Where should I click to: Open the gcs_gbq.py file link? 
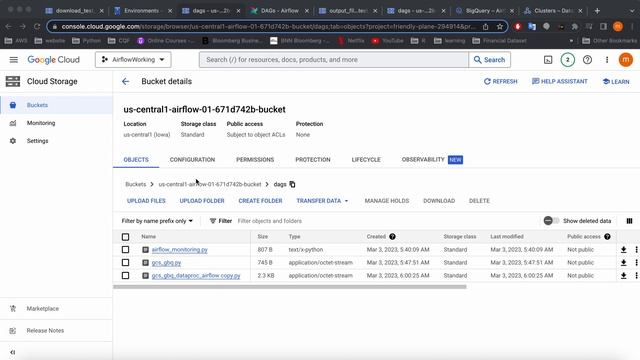click(x=166, y=262)
